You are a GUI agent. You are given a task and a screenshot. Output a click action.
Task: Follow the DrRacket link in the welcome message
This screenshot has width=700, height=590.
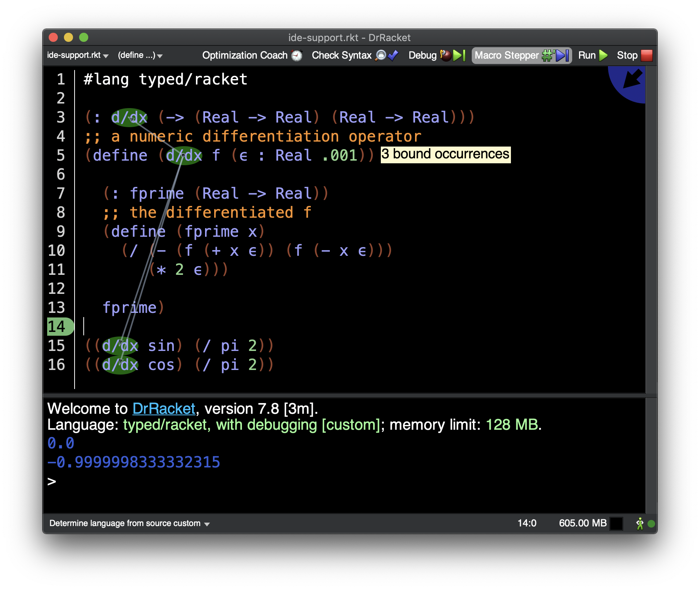pos(164,409)
